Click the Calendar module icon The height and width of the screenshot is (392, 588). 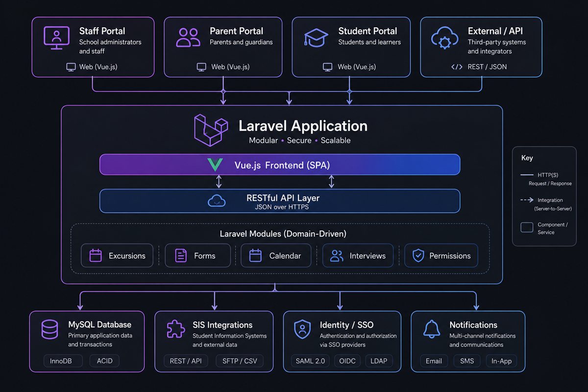pyautogui.click(x=255, y=255)
